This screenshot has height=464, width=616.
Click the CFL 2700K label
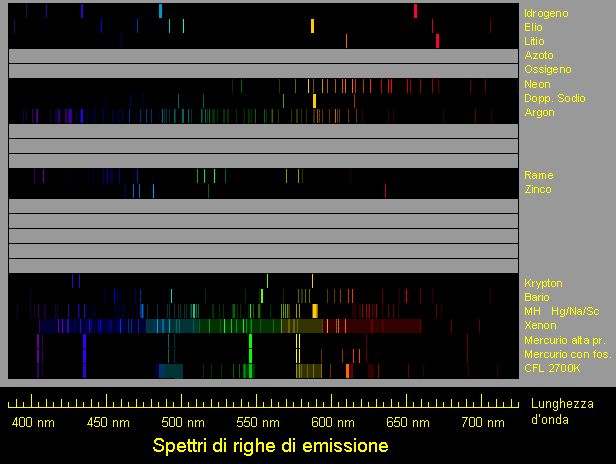tap(552, 368)
